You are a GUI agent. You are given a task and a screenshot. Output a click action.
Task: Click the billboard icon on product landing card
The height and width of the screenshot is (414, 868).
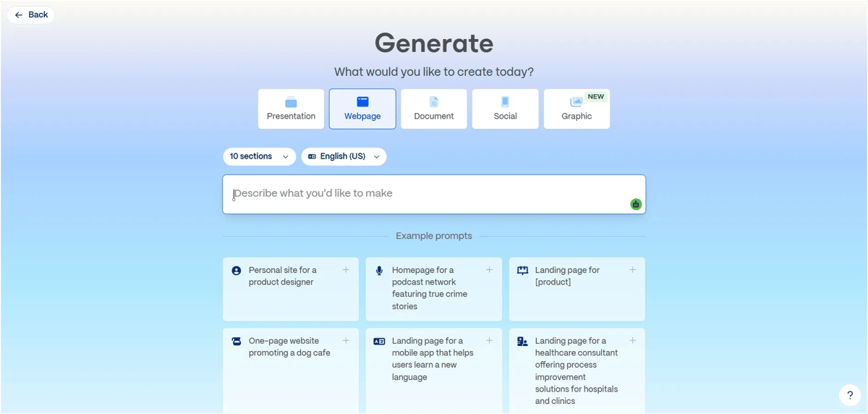click(523, 271)
